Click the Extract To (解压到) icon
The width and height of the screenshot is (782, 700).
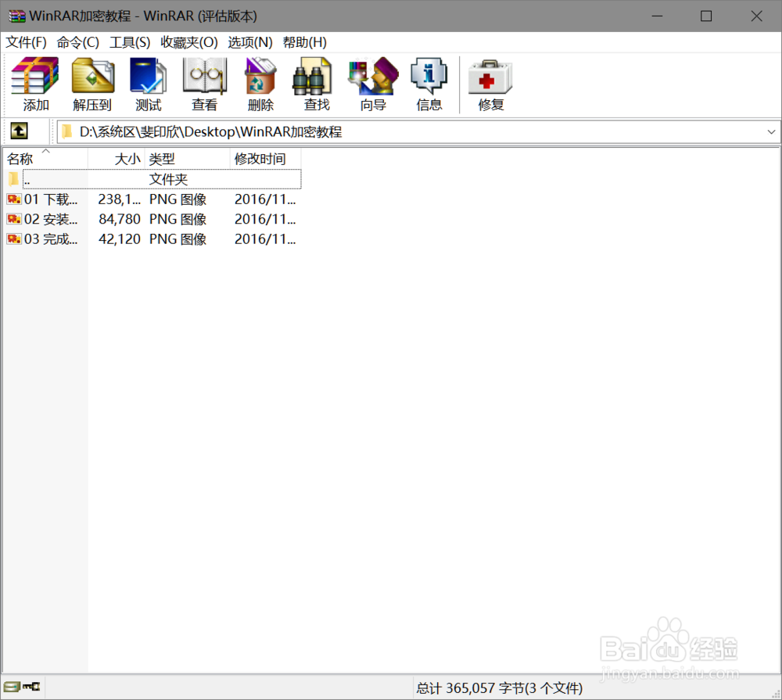click(x=93, y=84)
